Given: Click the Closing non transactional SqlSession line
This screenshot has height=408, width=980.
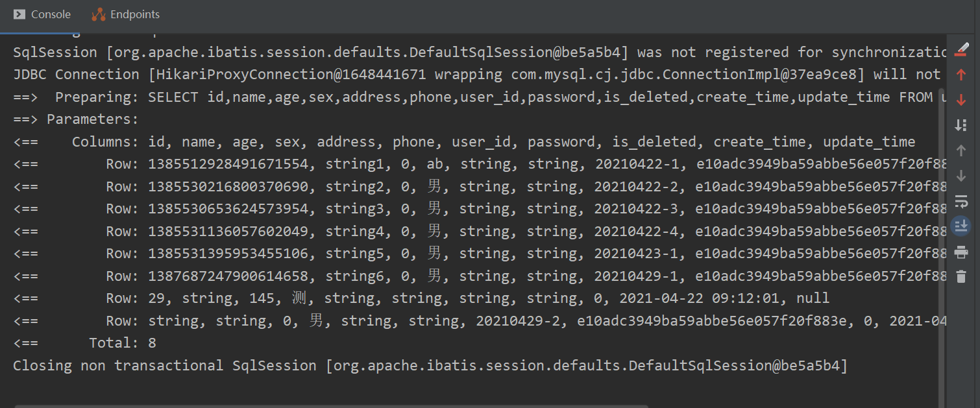Looking at the screenshot, I should pyautogui.click(x=430, y=366).
